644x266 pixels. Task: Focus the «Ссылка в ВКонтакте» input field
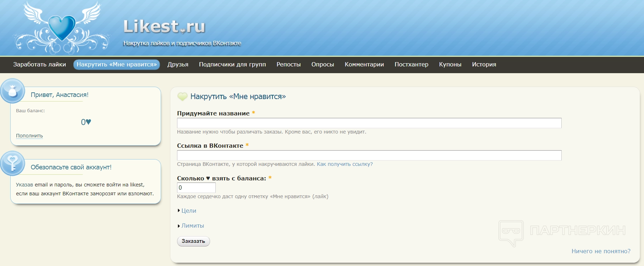tap(369, 155)
